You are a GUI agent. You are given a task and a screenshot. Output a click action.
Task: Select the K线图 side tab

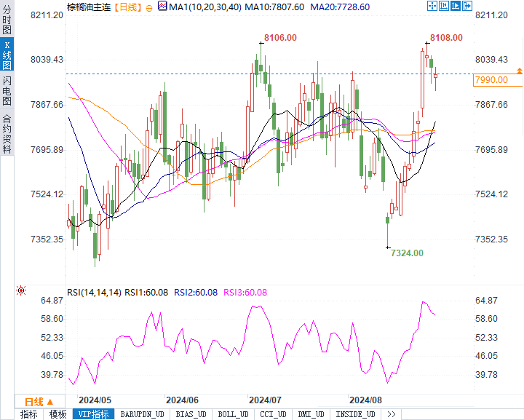[7, 55]
